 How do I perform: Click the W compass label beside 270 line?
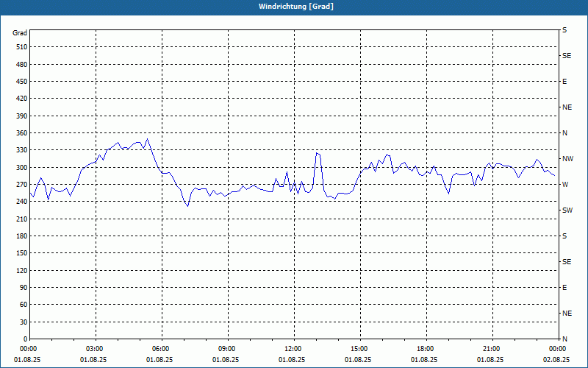[565, 185]
